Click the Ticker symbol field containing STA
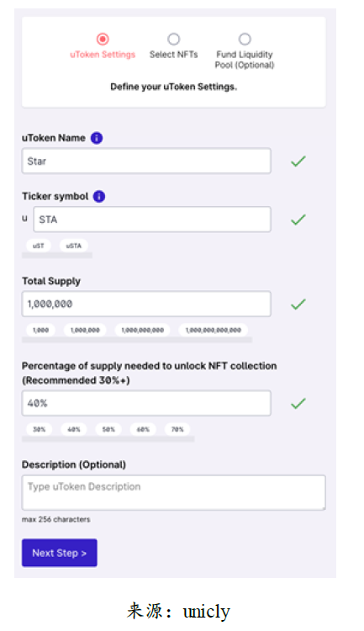Screen dimensions: 364x631 152,220
